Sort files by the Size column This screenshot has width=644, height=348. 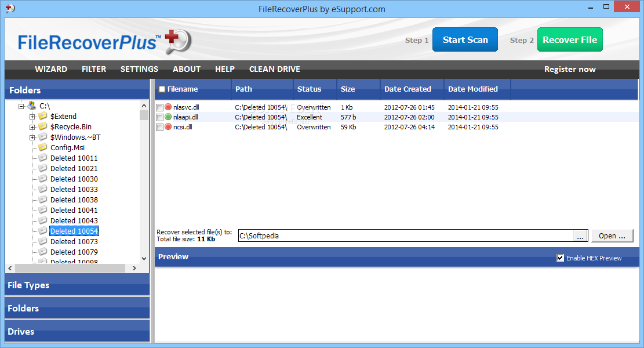coord(358,89)
